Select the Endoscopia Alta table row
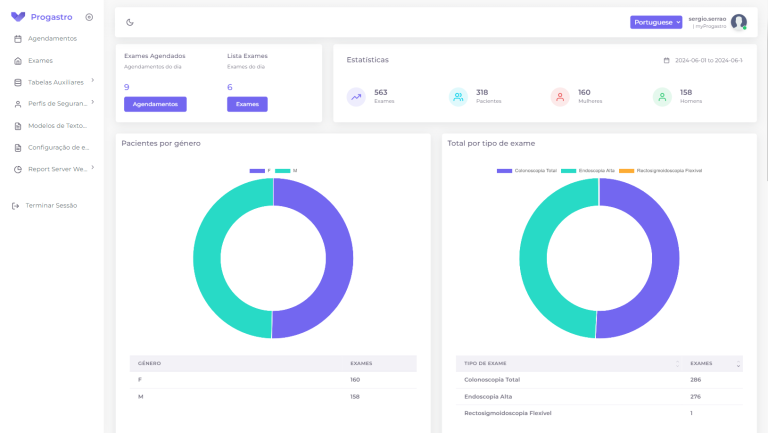 [599, 397]
